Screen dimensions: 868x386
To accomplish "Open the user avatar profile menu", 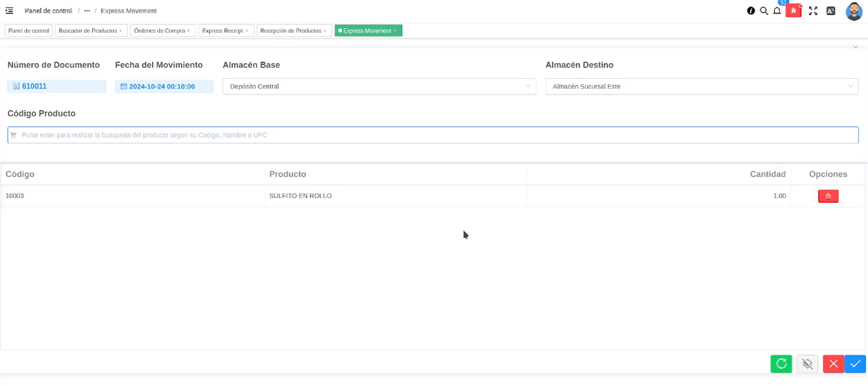I will 854,11.
